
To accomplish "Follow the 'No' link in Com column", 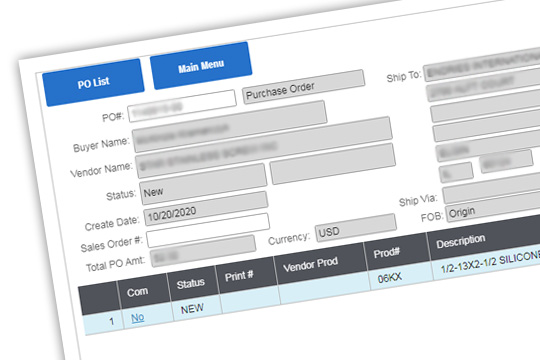I will (137, 317).
